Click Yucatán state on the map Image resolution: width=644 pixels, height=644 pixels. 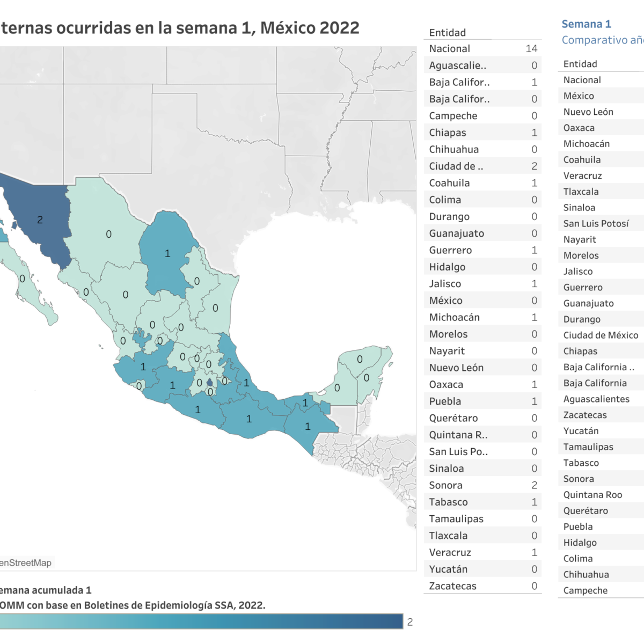[360, 360]
